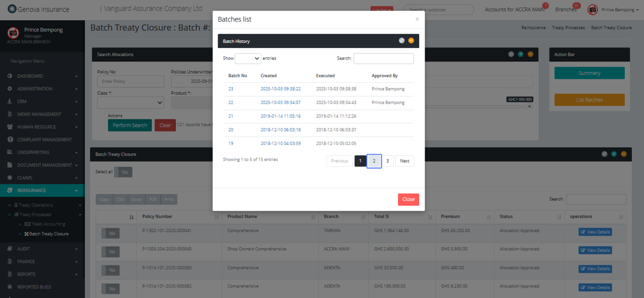Toggle selection for the TARKWA Comprehensive row

tap(110, 233)
